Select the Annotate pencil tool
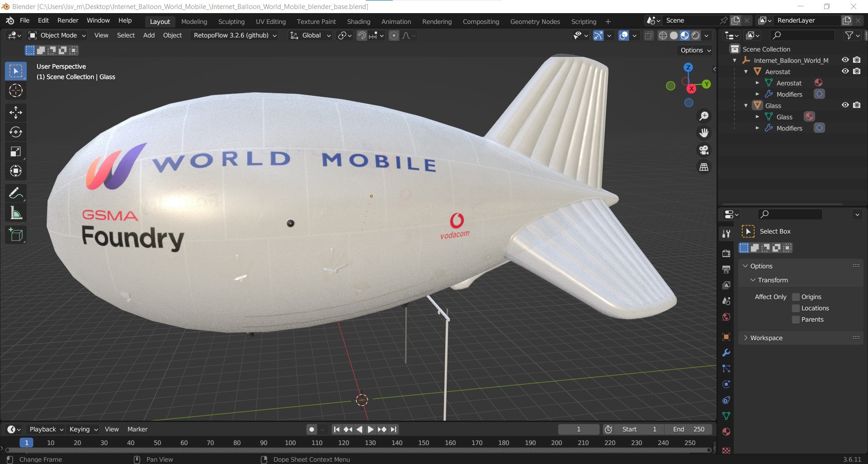The width and height of the screenshot is (868, 464). coord(16,193)
